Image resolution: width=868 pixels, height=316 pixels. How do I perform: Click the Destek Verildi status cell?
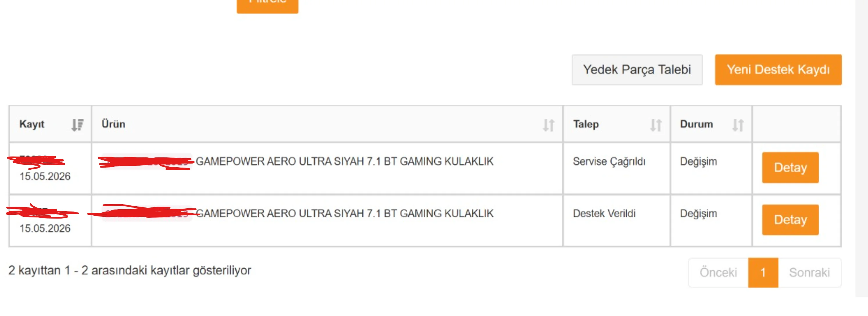pyautogui.click(x=604, y=214)
